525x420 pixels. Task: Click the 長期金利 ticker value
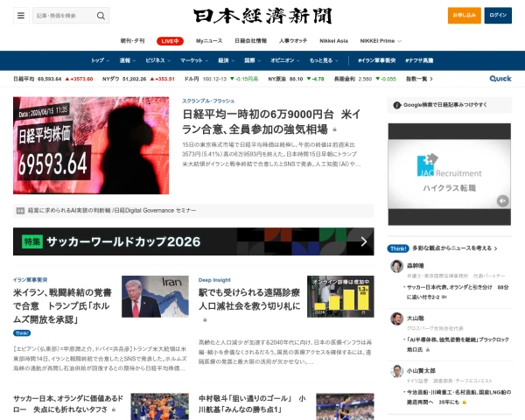tap(365, 79)
